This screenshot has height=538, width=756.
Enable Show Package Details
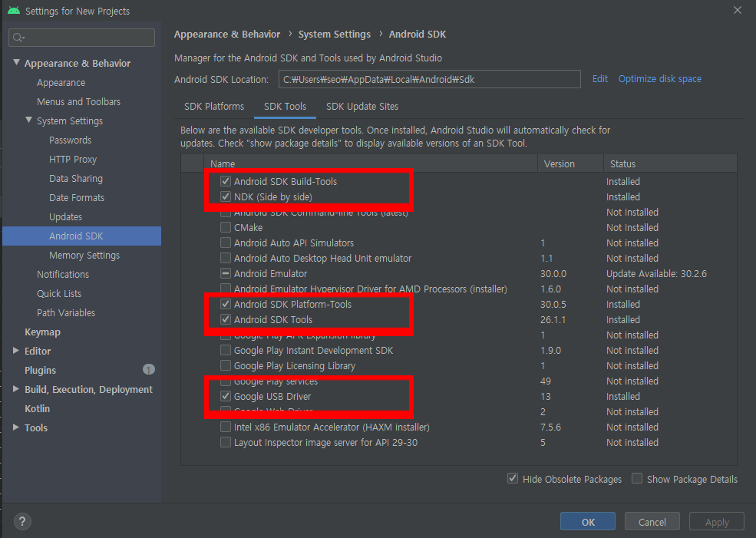pyautogui.click(x=637, y=479)
